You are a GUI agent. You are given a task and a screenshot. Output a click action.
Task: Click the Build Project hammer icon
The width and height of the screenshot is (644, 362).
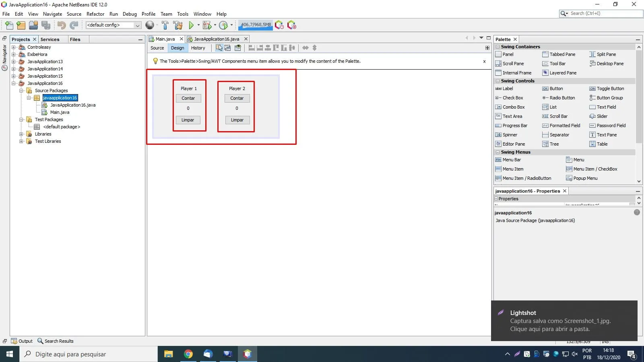[165, 25]
